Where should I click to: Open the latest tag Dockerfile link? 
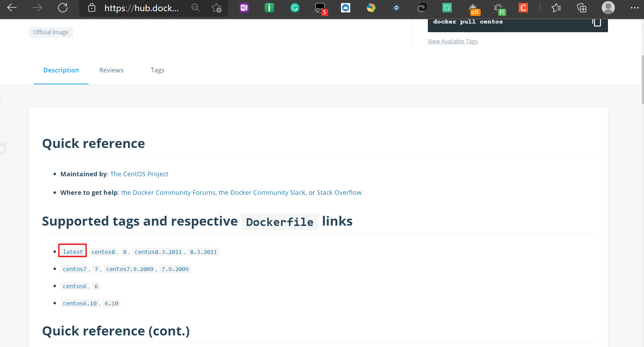(x=73, y=252)
